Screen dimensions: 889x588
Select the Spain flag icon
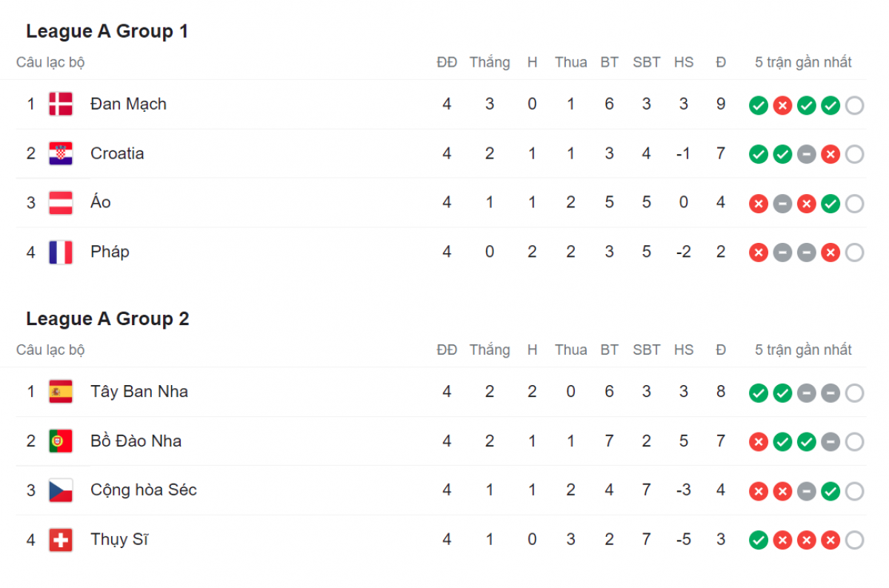(61, 392)
